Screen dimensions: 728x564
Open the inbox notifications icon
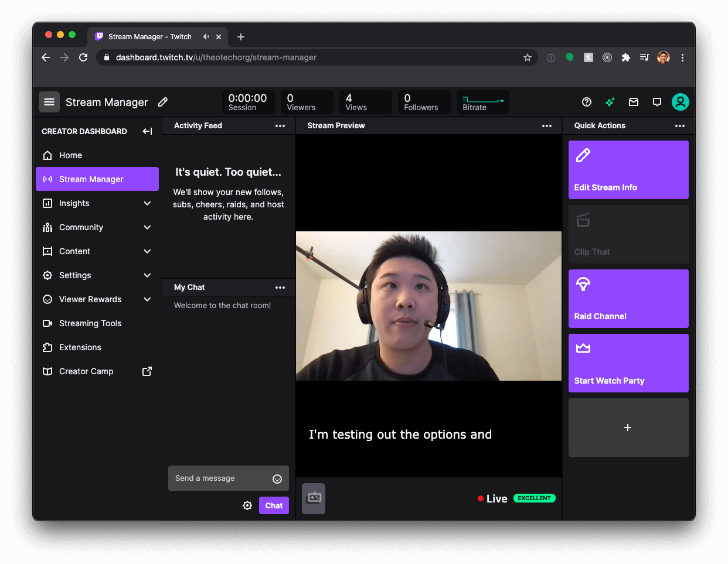(634, 102)
